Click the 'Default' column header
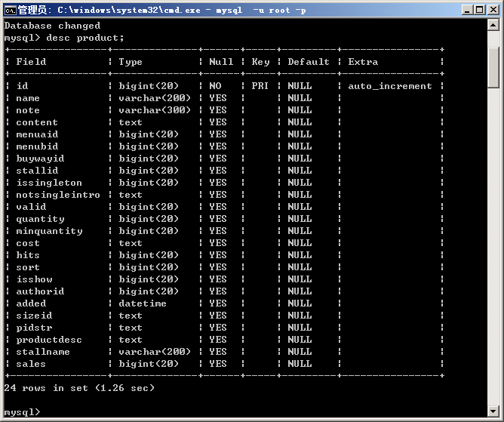The image size is (504, 422). (x=309, y=62)
